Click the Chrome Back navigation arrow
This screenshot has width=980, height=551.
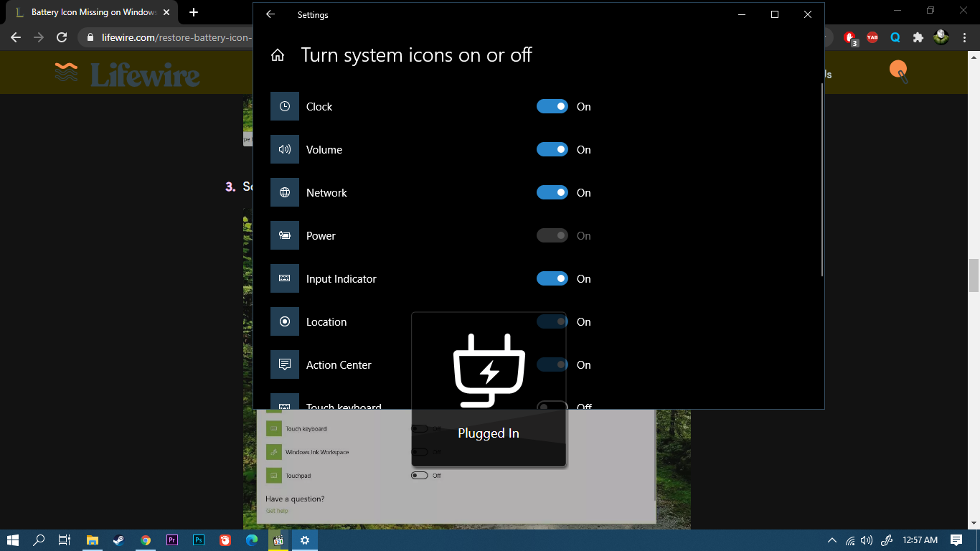[x=16, y=37]
